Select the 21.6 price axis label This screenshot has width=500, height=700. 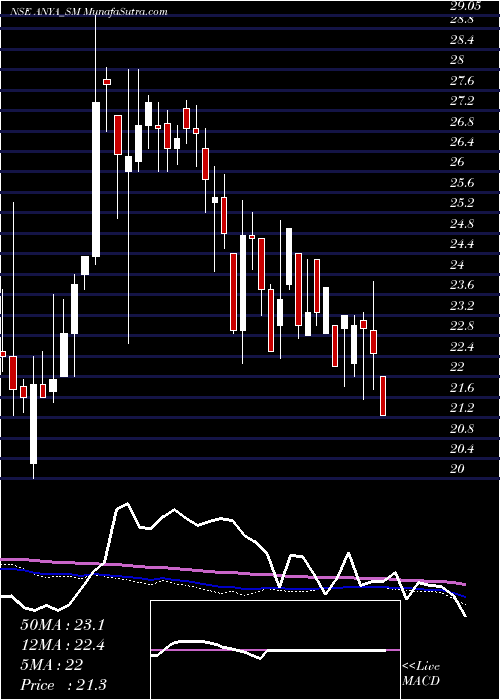[x=461, y=388]
